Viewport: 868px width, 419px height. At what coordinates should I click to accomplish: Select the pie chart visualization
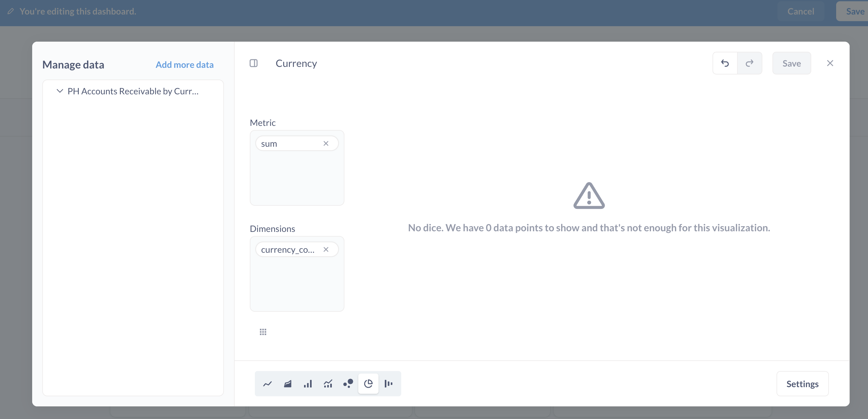tap(368, 384)
